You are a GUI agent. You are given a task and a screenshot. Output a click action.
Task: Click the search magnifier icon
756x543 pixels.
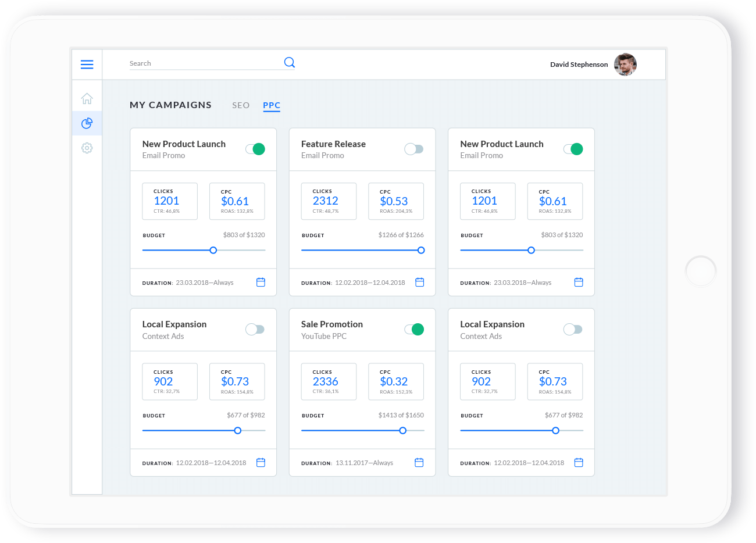pos(289,62)
